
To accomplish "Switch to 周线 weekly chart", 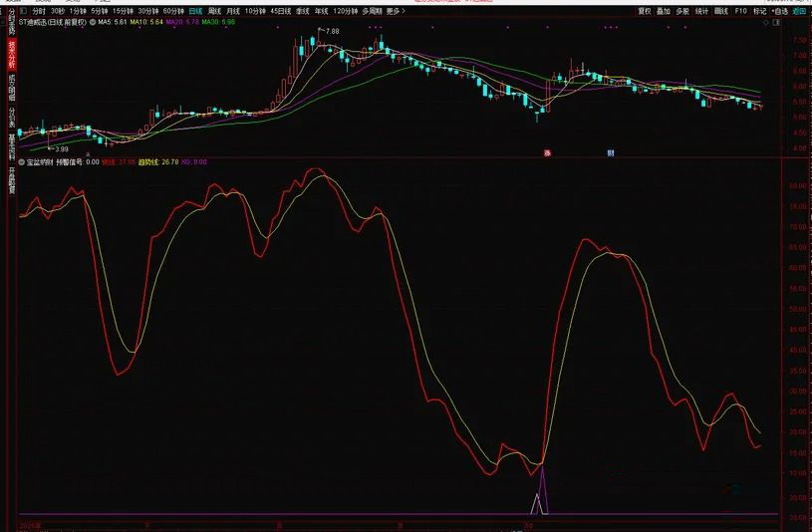I will pyautogui.click(x=214, y=11).
